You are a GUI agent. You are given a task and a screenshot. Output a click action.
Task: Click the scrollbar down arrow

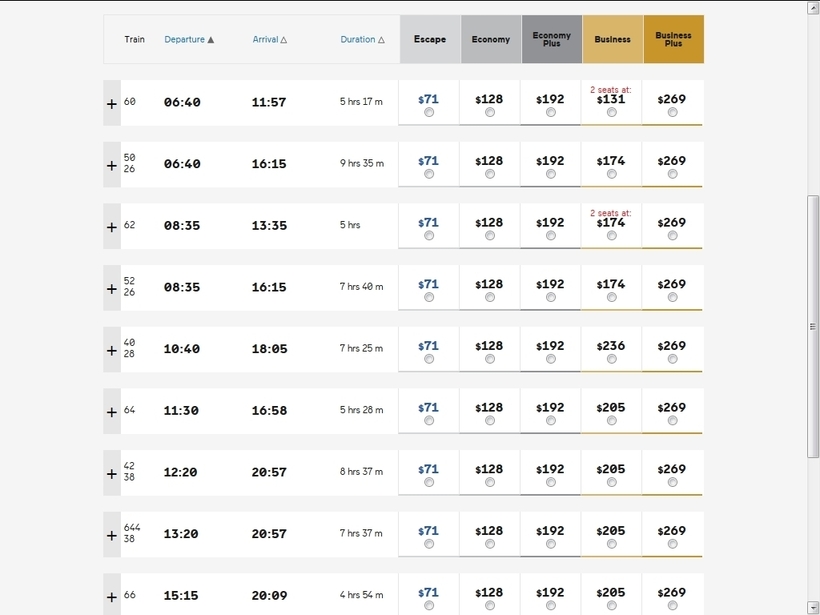813,608
